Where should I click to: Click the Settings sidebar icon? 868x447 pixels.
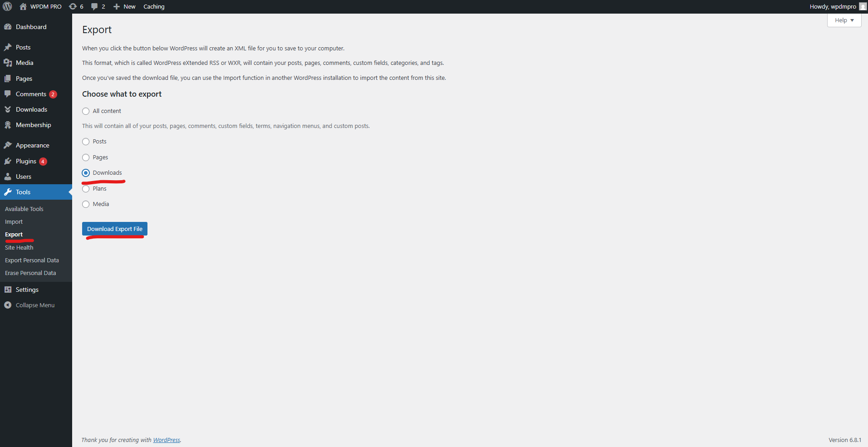pos(8,290)
